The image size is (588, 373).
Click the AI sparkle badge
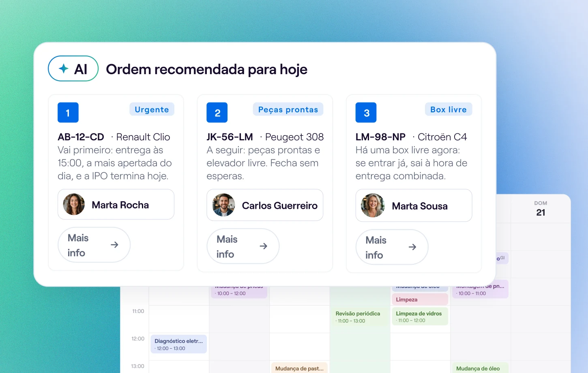point(73,69)
